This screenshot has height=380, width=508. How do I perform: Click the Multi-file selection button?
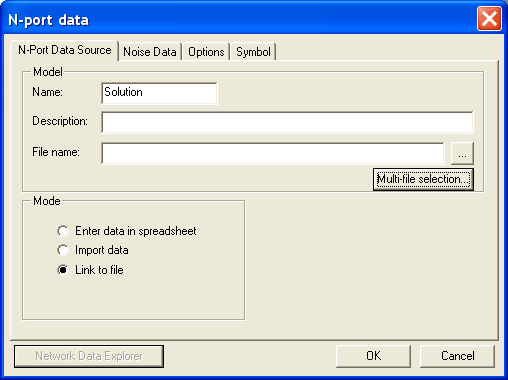(x=423, y=179)
